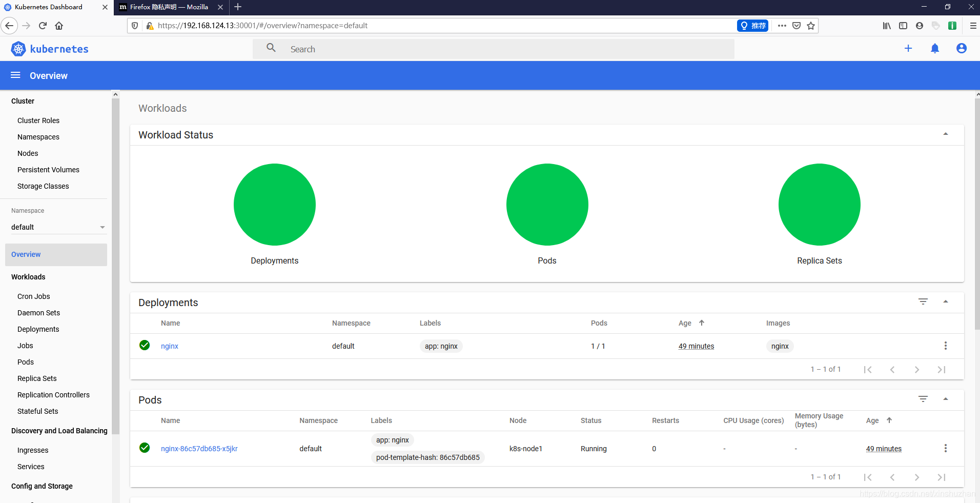This screenshot has width=980, height=503.
Task: Open the Firefox application menu
Action: (x=973, y=26)
